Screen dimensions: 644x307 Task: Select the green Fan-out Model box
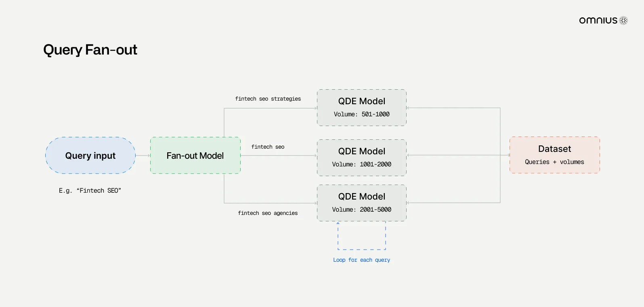pos(195,156)
